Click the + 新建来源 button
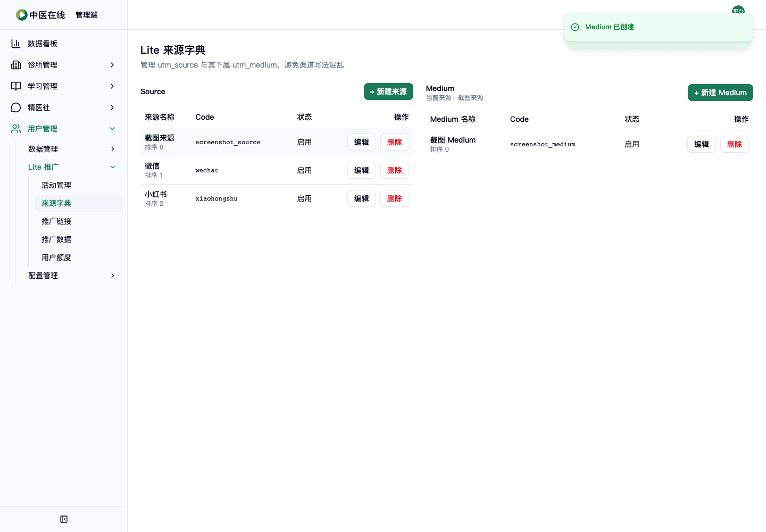Image resolution: width=766 pixels, height=532 pixels. tap(388, 92)
